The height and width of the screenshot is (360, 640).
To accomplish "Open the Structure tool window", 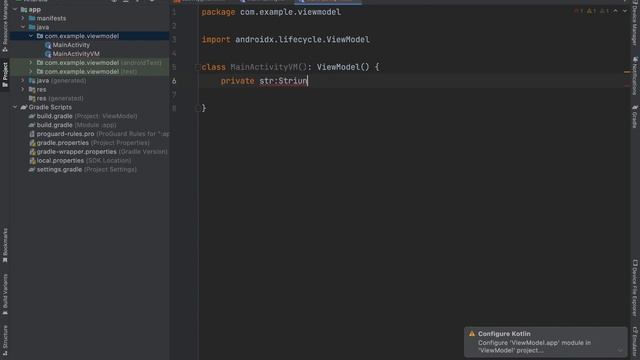I will pos(5,340).
